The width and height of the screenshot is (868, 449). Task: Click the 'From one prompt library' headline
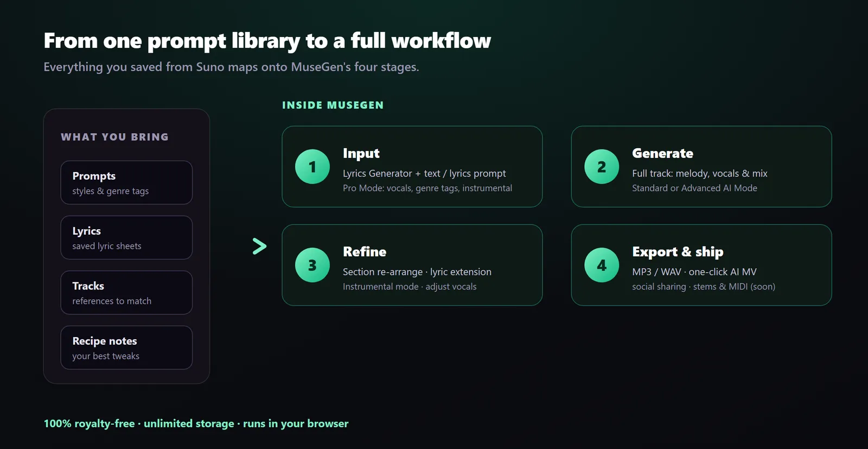267,41
